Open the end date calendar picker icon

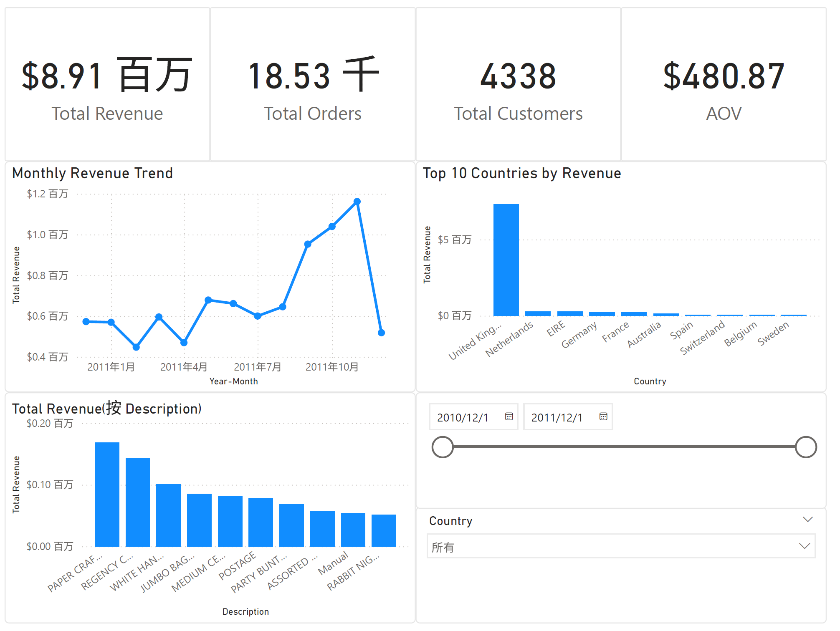[x=603, y=416]
